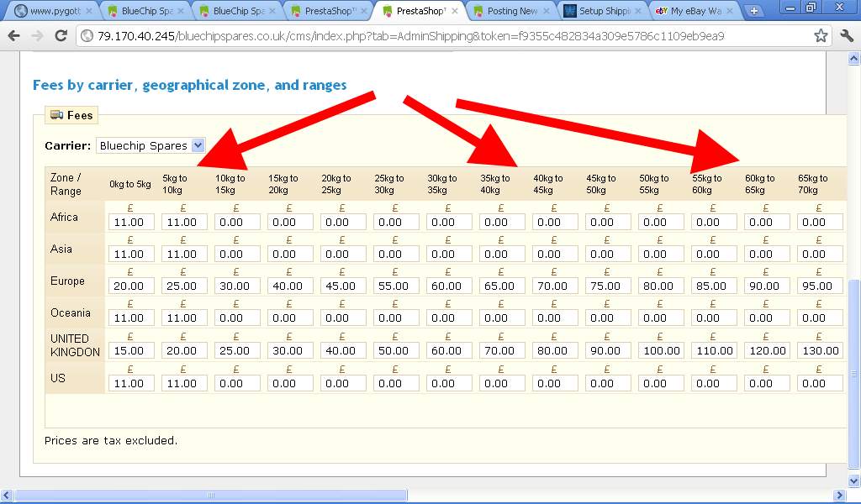Click the 'UNITED KINGDON' zone label
861x504 pixels.
coord(75,345)
